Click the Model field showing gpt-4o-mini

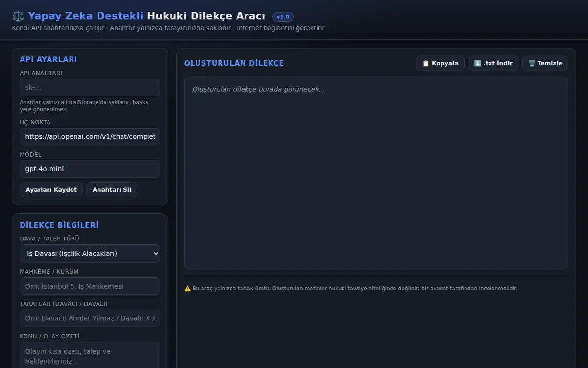click(90, 169)
